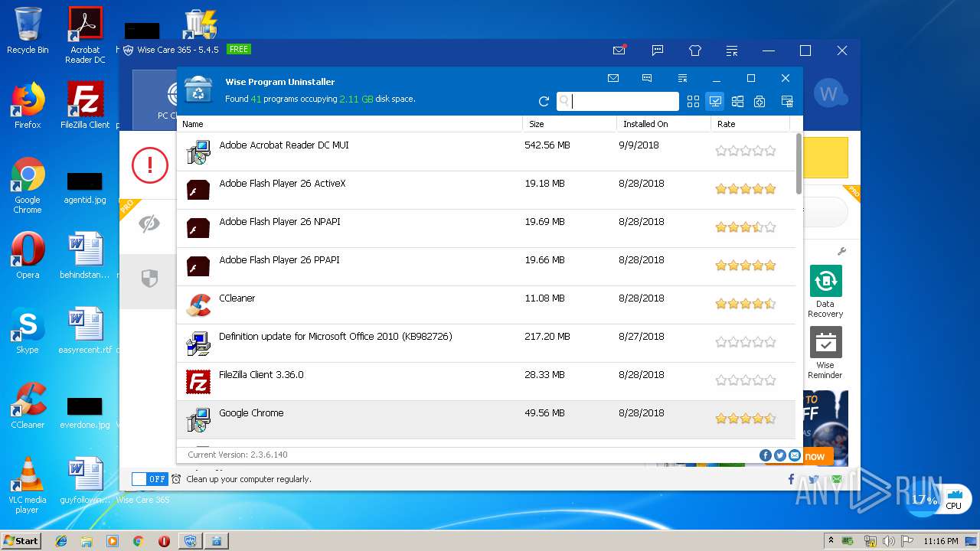This screenshot has width=980, height=551.
Task: Open the feedback icon in Wise Program Uninstaller header
Action: 647,78
